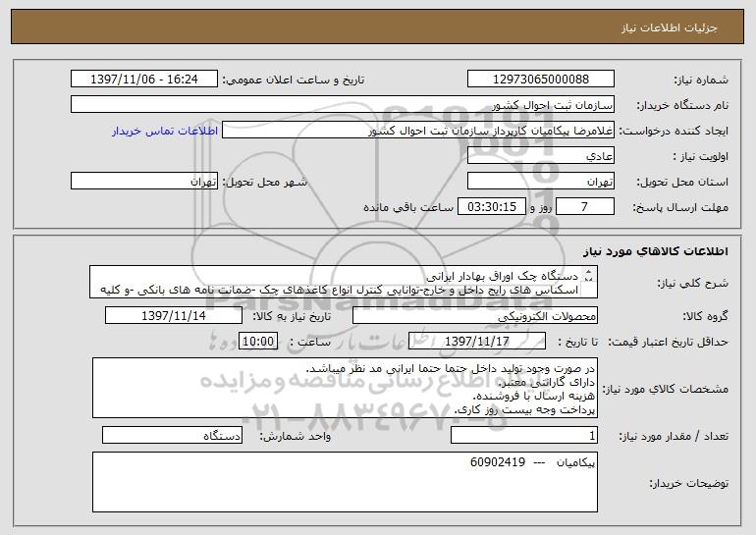
Task: Click the quantity field showing 1
Action: [x=524, y=436]
